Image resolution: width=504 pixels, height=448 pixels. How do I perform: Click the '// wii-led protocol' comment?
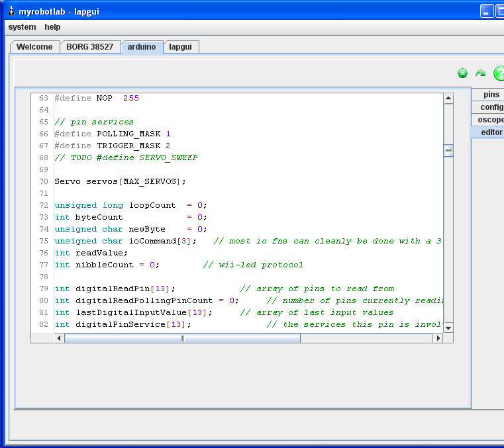pos(253,265)
